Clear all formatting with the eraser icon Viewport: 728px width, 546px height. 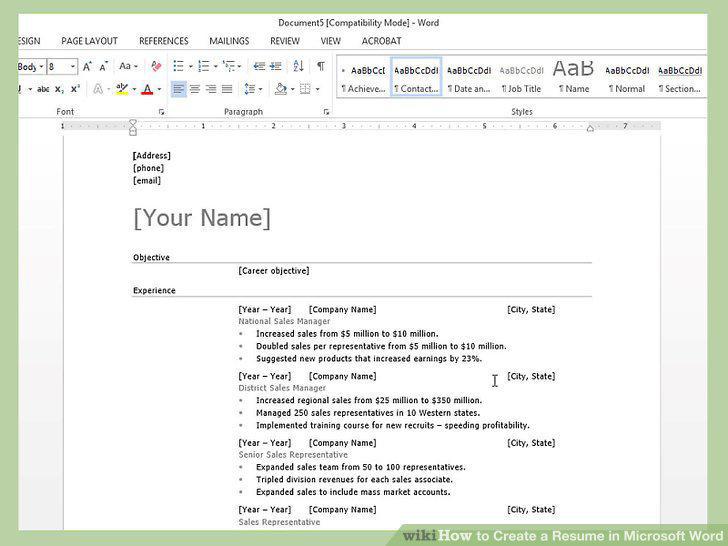tap(156, 66)
